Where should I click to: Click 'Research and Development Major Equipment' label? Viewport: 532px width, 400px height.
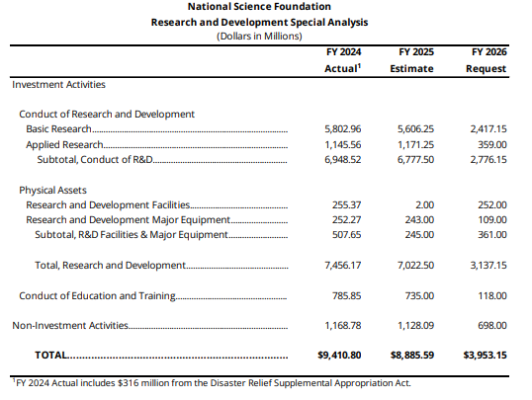(129, 220)
